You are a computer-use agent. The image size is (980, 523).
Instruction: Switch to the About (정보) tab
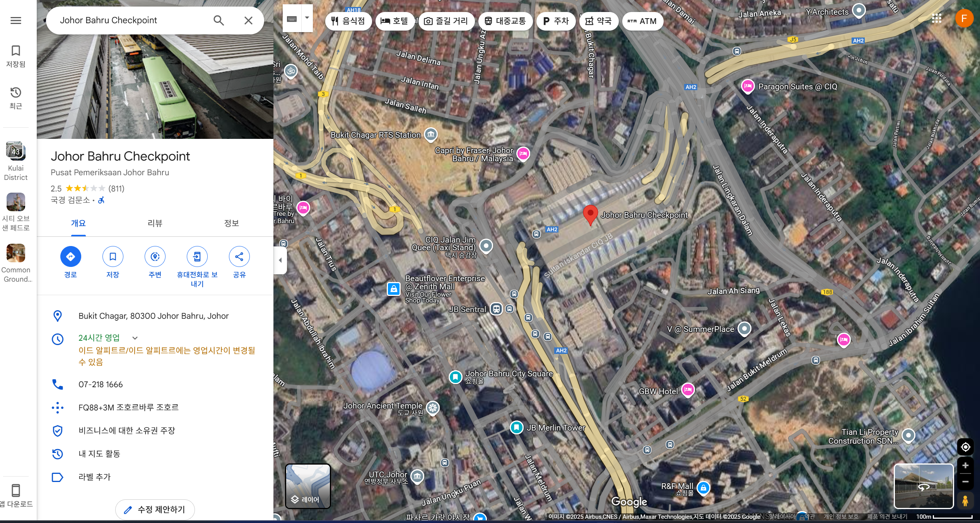pyautogui.click(x=231, y=223)
